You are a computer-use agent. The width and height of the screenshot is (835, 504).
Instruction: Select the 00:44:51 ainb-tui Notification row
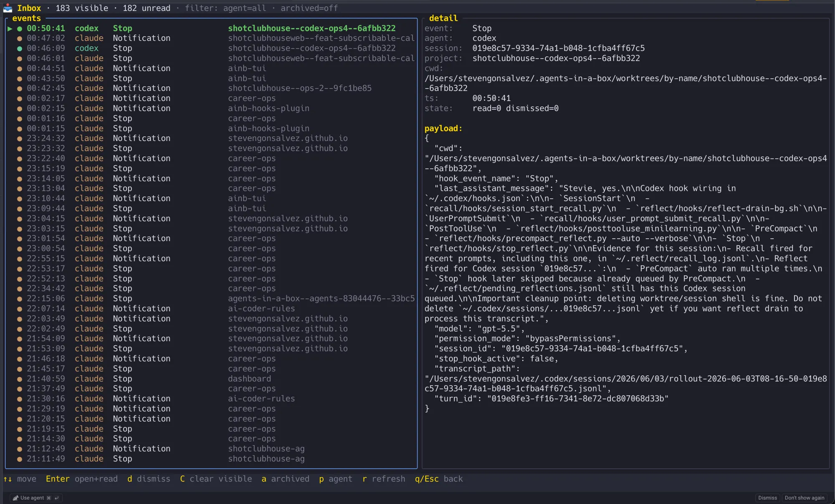[x=211, y=68]
